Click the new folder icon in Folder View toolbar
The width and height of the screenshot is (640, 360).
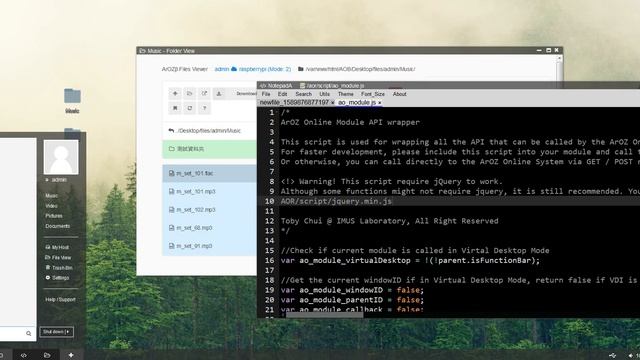pos(190,93)
